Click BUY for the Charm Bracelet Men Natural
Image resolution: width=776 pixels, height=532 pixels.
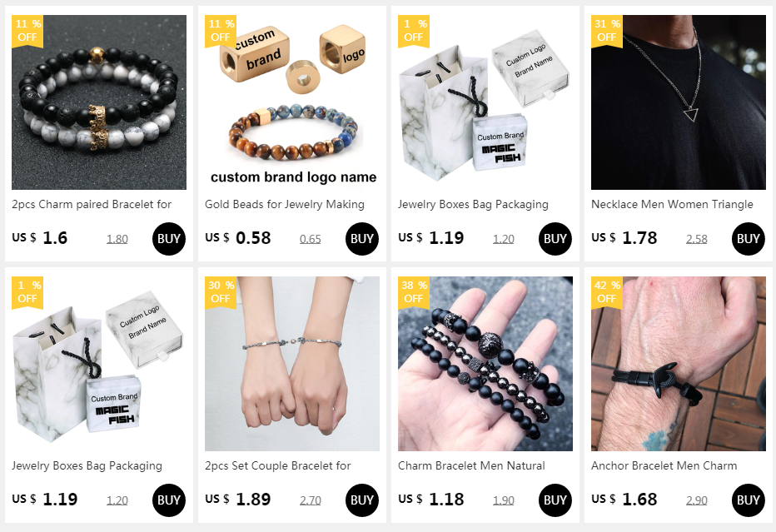[555, 500]
